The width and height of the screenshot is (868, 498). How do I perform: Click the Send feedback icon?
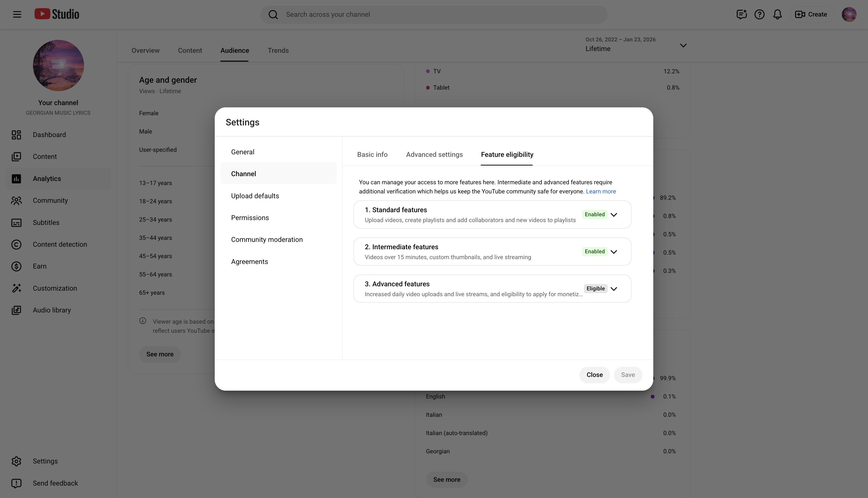tap(16, 483)
